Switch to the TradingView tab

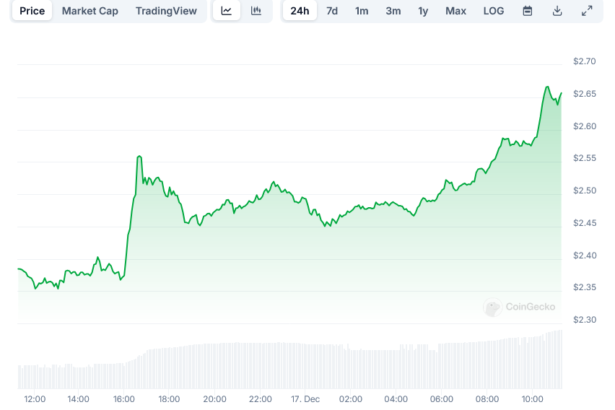(166, 11)
